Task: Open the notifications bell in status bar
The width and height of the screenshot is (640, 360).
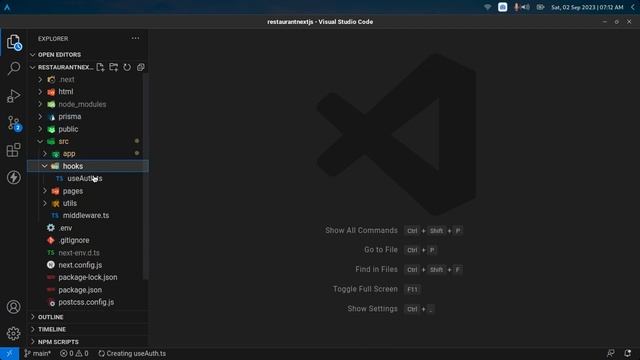Action: [x=627, y=353]
